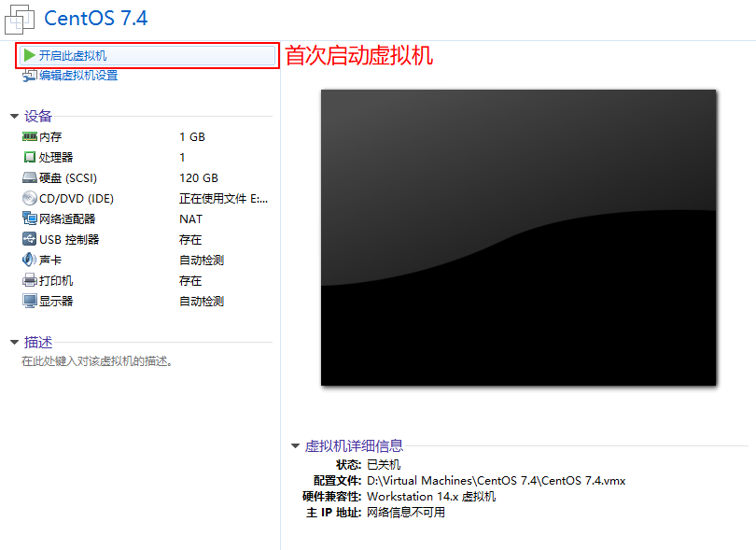Select the 内存 device row label
Screen dimensions: 756x550
click(50, 137)
